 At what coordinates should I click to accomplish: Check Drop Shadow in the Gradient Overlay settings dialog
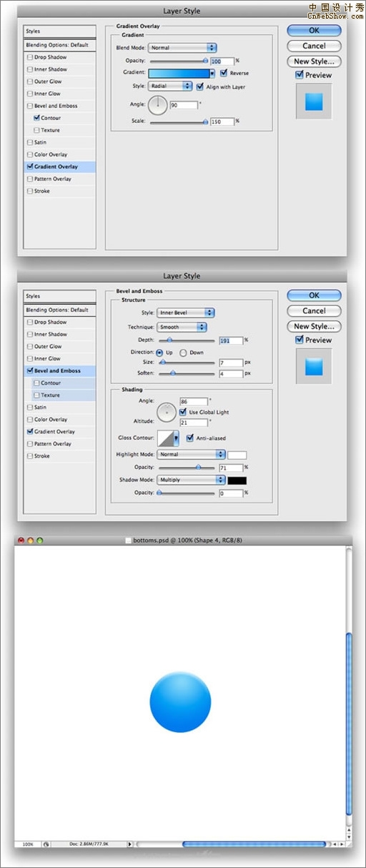pos(29,57)
